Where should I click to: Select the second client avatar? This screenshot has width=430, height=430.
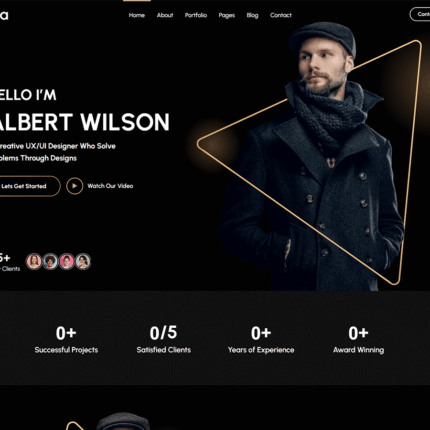pyautogui.click(x=50, y=261)
